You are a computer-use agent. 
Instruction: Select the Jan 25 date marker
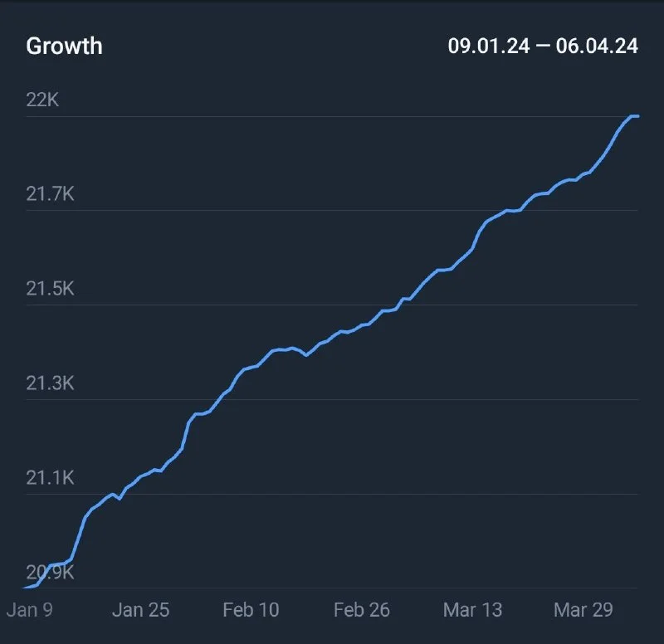(x=140, y=610)
